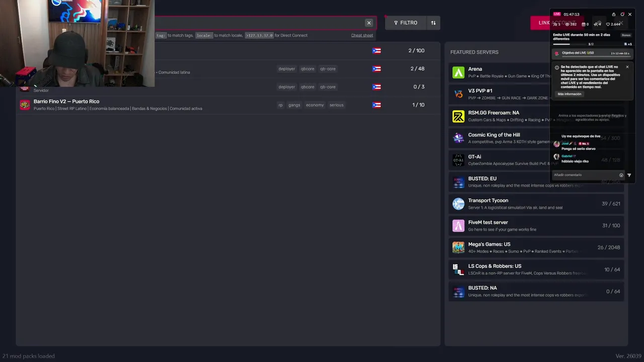This screenshot has height=362, width=644.
Task: Click '21 mod packs loaded' status text
Action: coord(29,356)
